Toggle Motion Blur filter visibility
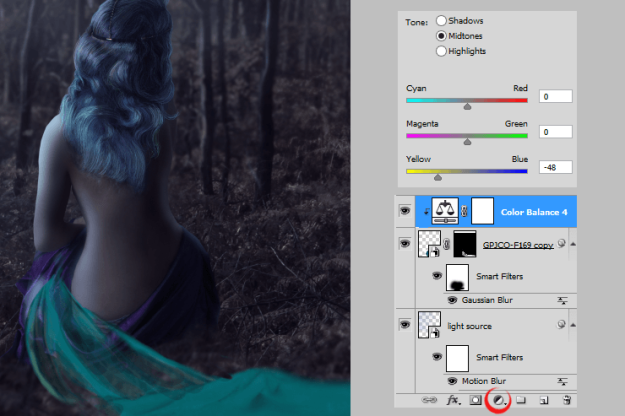Viewport: 625px width, 416px height. tap(452, 381)
